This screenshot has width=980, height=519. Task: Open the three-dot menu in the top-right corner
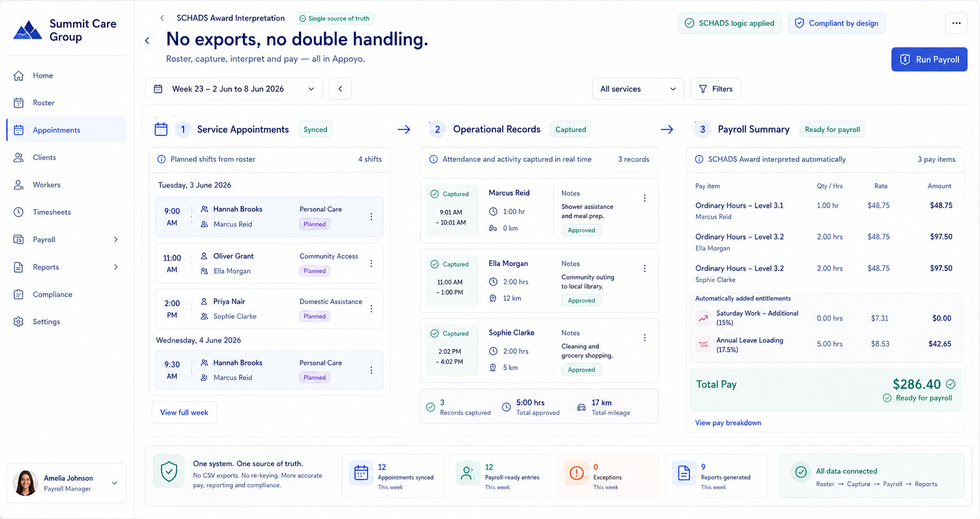pos(956,23)
